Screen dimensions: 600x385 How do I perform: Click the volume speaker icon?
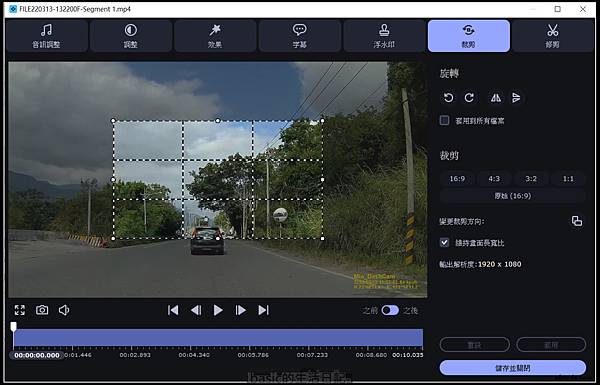tap(64, 310)
